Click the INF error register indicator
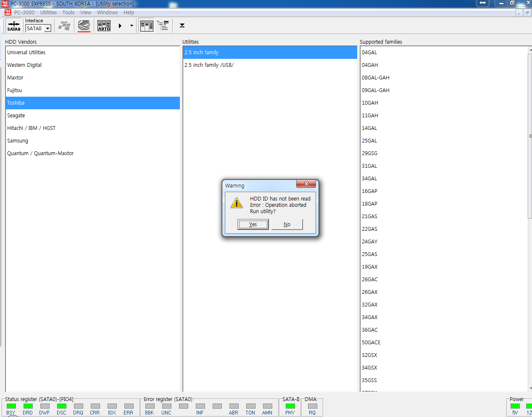Viewport: 532px width, 417px height. [x=200, y=406]
